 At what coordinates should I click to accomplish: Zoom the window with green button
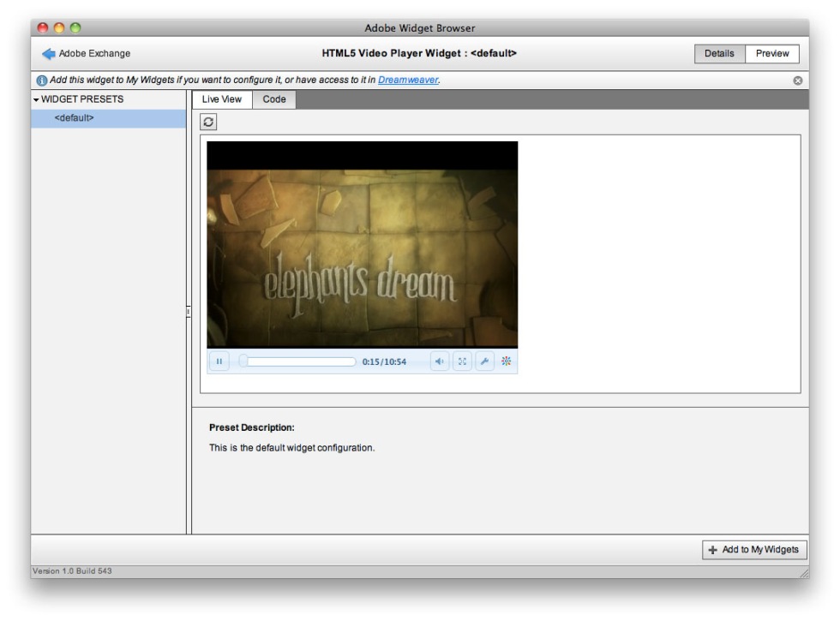[x=75, y=27]
